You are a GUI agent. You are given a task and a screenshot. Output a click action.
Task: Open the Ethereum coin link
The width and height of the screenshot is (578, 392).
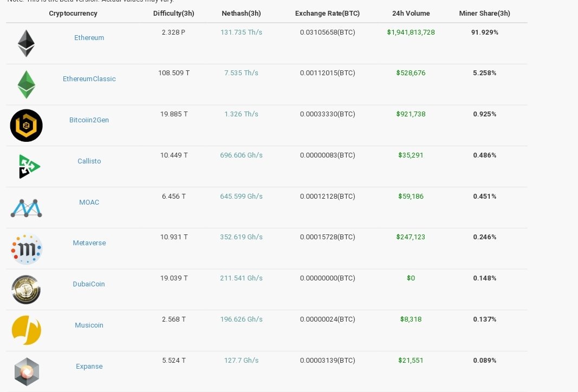point(89,37)
